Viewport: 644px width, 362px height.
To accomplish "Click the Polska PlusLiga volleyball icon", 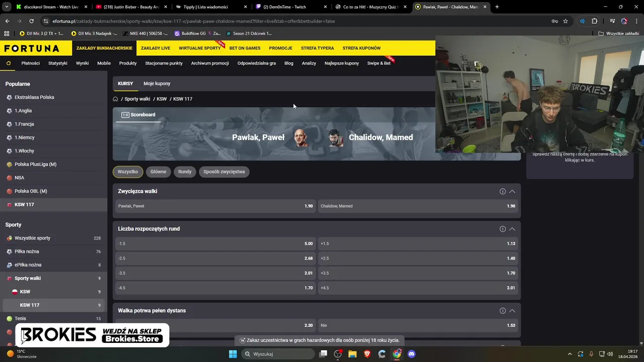I will click(9, 164).
